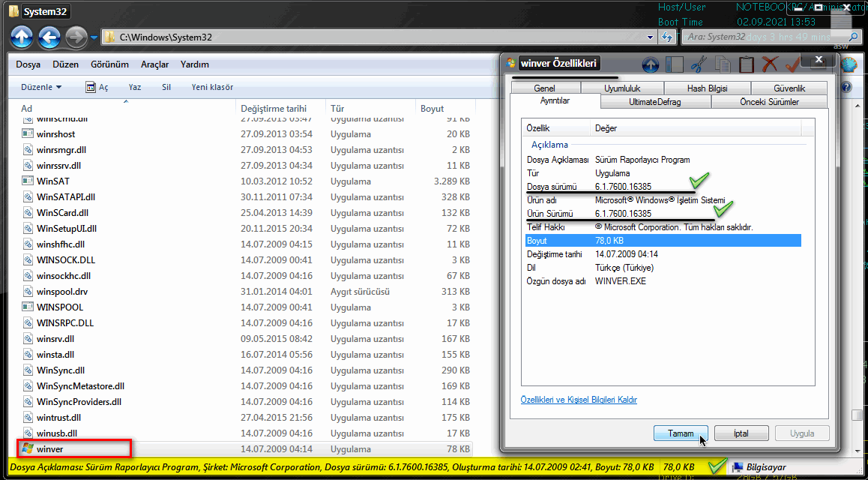Click the Back navigation arrow
This screenshot has height=480, width=868.
coord(49,37)
